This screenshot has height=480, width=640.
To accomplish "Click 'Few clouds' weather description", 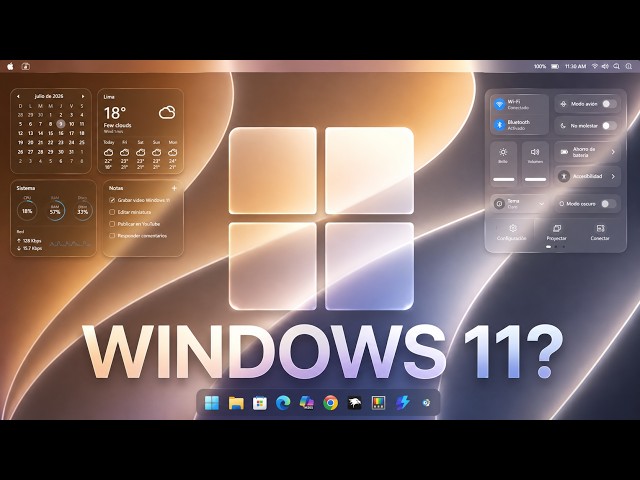I will coord(118,125).
